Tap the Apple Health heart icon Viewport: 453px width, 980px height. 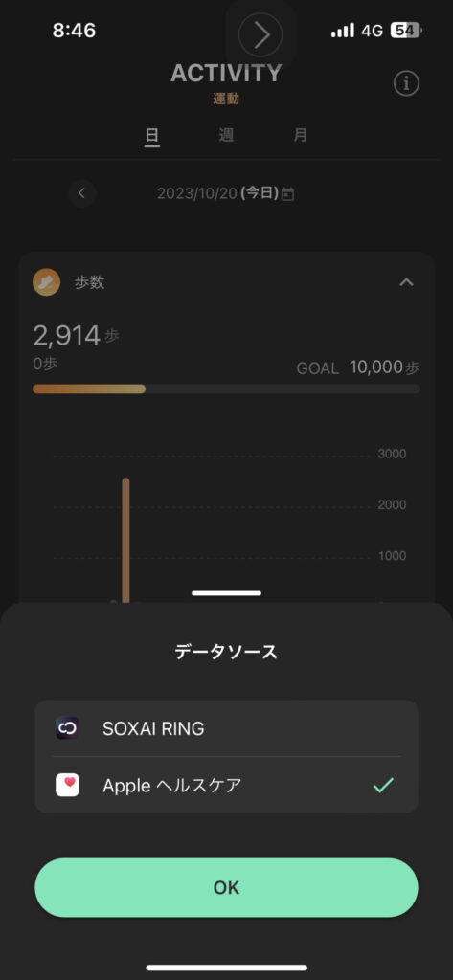click(67, 785)
